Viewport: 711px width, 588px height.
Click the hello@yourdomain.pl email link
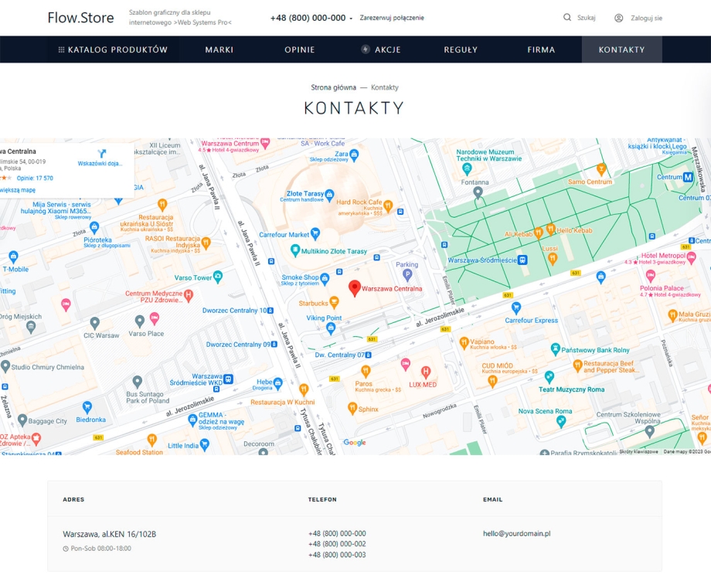(516, 533)
